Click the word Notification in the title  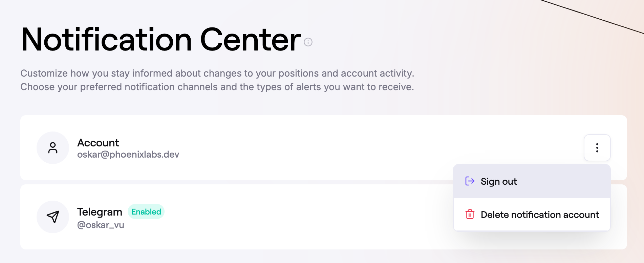[x=107, y=40]
